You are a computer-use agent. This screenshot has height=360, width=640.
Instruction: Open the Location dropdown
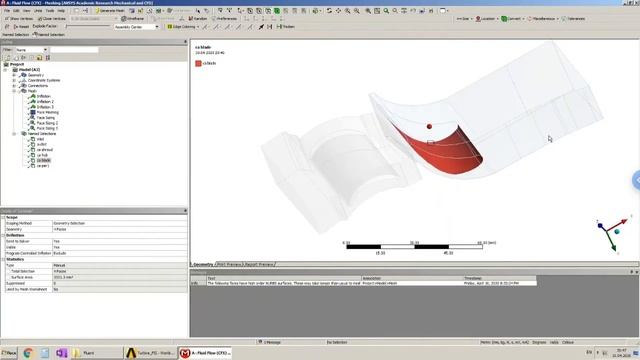487,19
